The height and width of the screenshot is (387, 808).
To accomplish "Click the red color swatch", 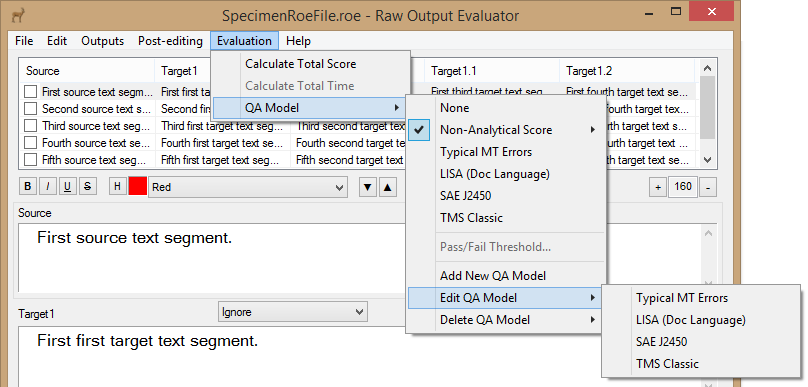I will click(x=138, y=187).
